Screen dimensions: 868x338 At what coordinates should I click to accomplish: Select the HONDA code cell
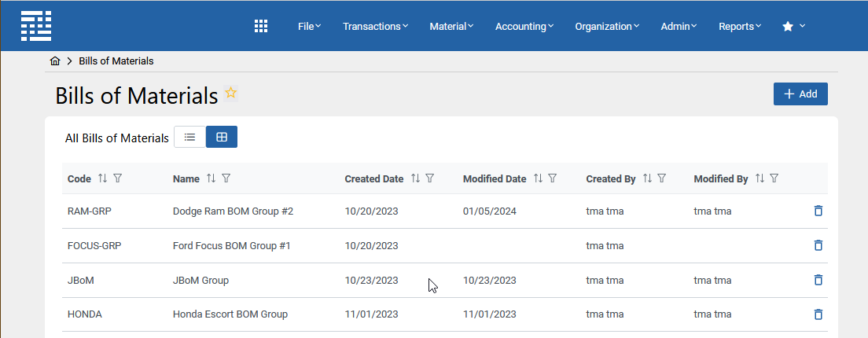tap(85, 314)
